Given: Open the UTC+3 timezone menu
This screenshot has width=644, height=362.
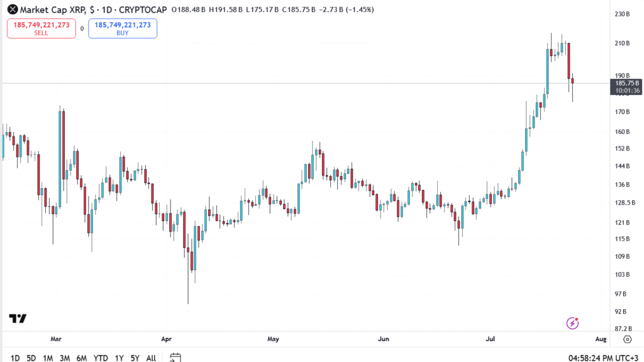Looking at the screenshot, I should point(626,358).
